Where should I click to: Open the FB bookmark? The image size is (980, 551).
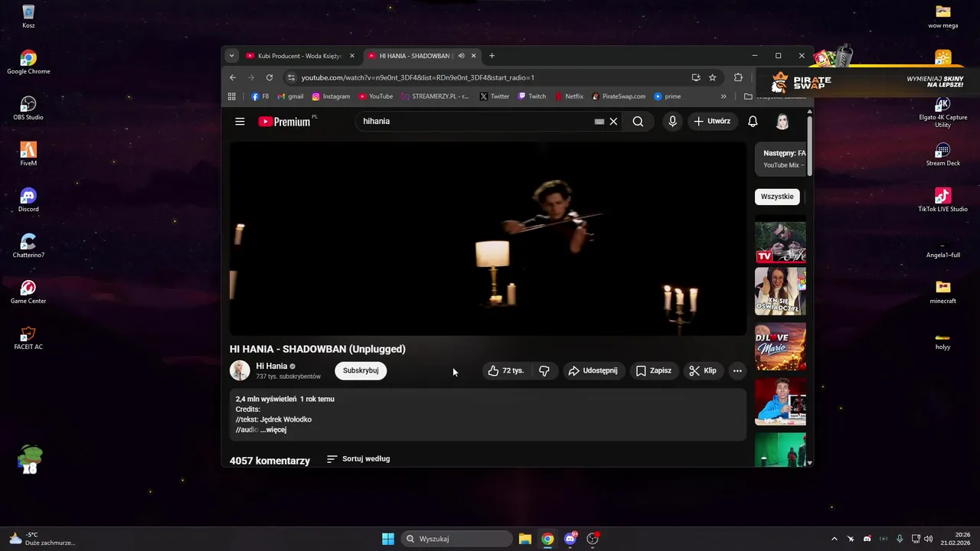[260, 96]
